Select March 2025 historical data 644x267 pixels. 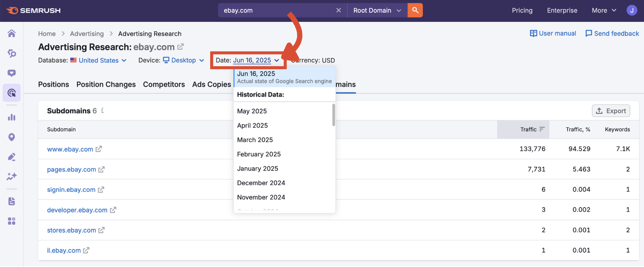click(255, 140)
